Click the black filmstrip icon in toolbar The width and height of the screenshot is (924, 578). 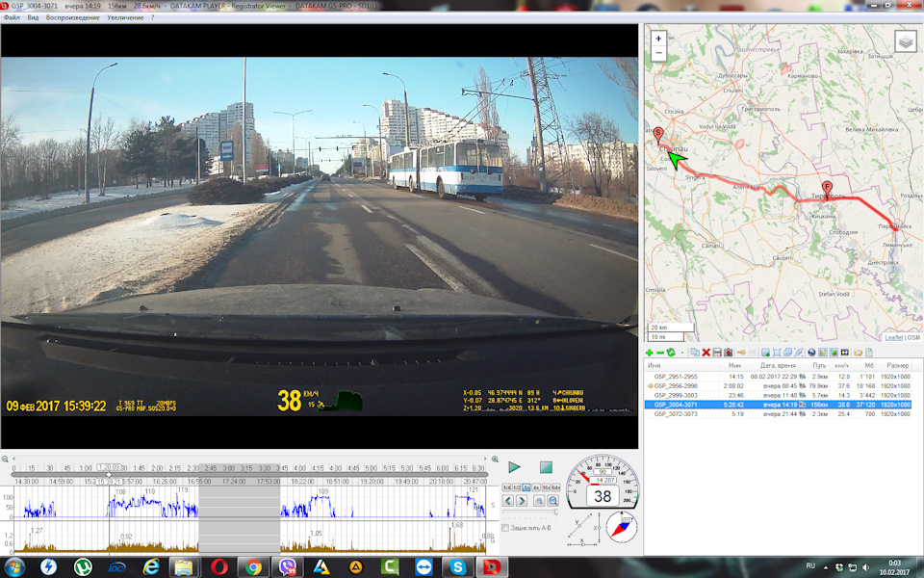[845, 353]
